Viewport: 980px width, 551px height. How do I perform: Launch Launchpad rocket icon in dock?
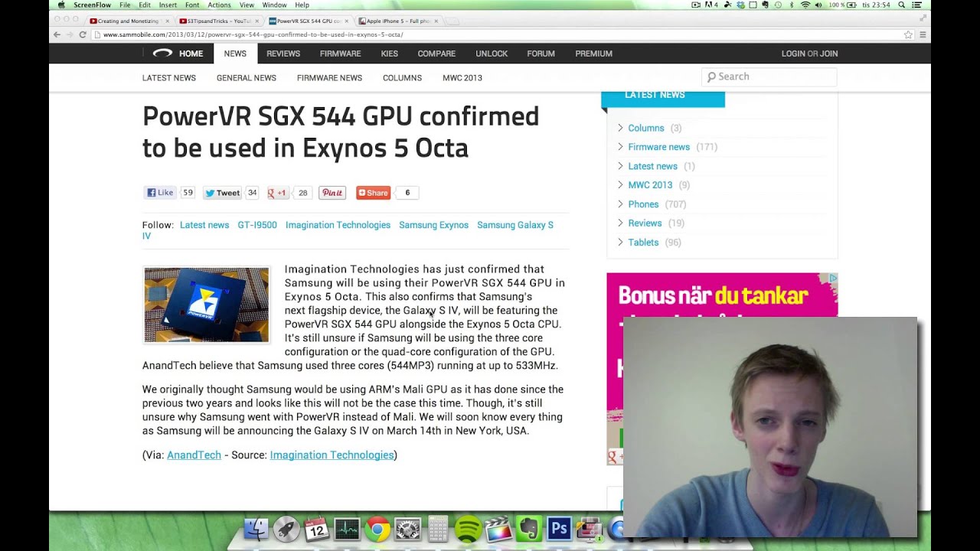coord(286,529)
